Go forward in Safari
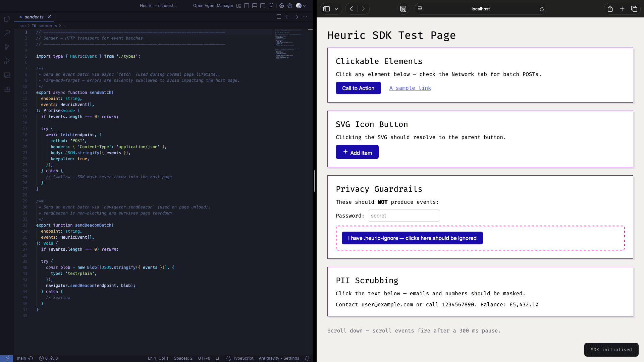Image resolution: width=644 pixels, height=362 pixels. click(363, 9)
